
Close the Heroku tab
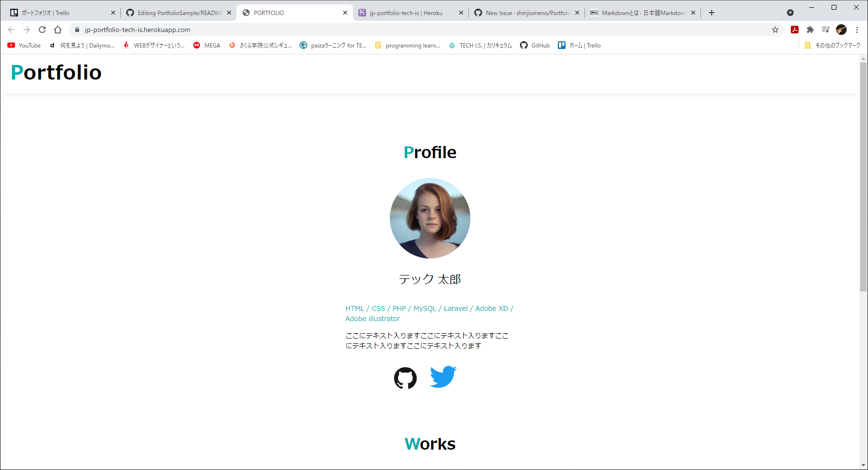click(x=461, y=13)
